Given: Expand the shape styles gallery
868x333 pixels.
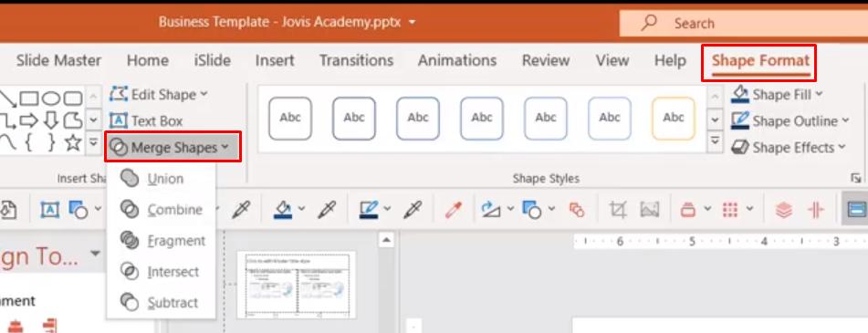Looking at the screenshot, I should click(x=716, y=142).
